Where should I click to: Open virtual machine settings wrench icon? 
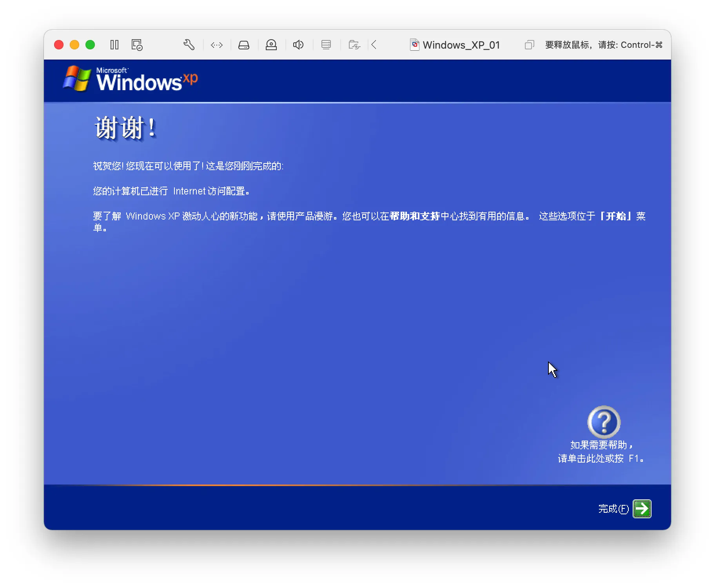[189, 45]
